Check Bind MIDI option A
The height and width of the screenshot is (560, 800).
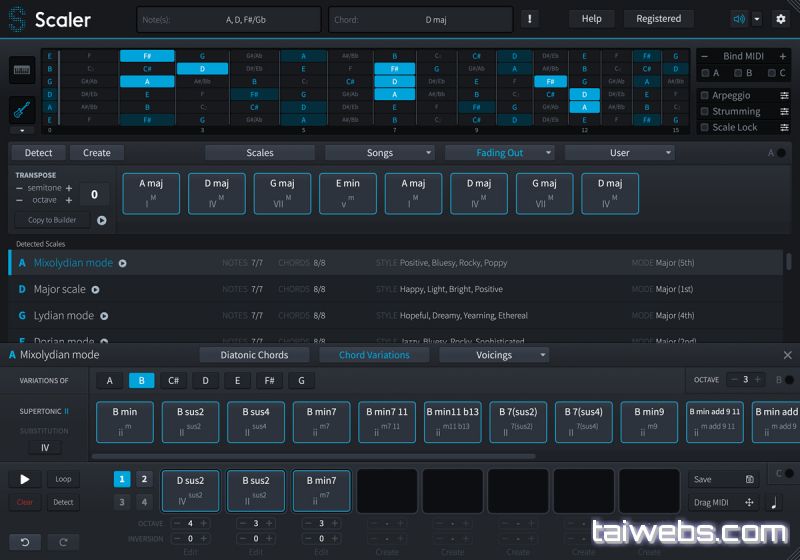point(705,73)
